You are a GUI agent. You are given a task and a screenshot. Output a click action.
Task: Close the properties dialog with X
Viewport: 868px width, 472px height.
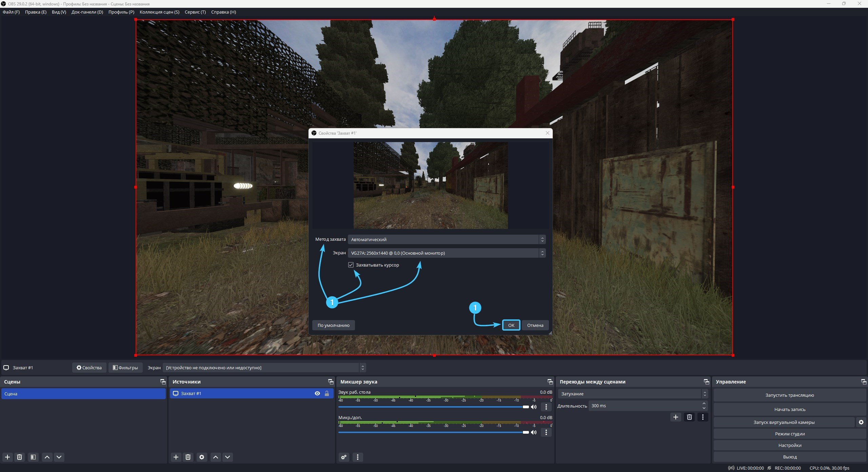(548, 133)
